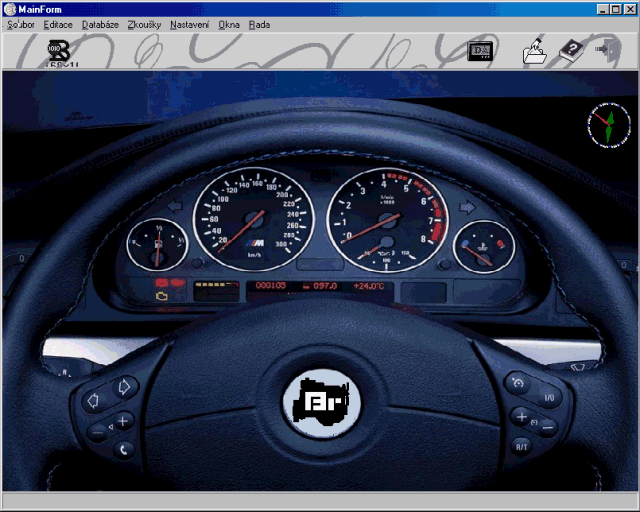Click the right turn signal arrow on dashboard
Viewport: 640px width, 512px height.
pyautogui.click(x=467, y=207)
